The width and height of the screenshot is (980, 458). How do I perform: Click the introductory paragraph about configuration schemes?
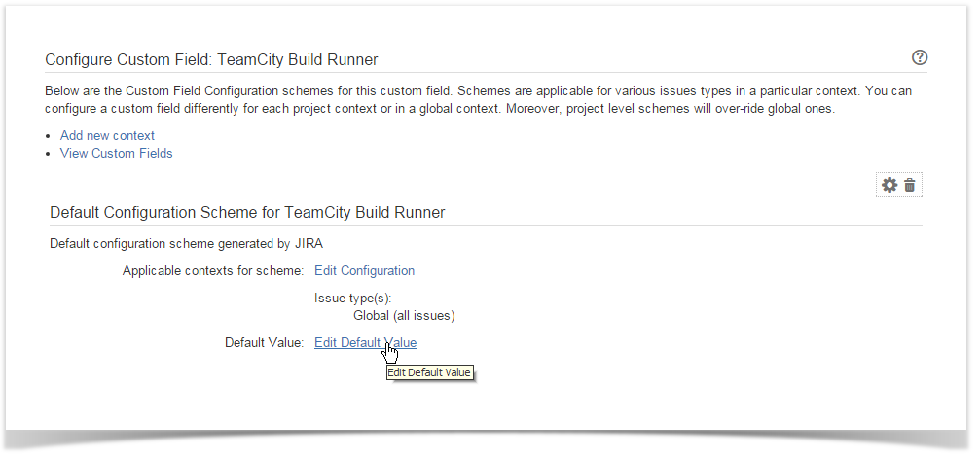point(477,99)
